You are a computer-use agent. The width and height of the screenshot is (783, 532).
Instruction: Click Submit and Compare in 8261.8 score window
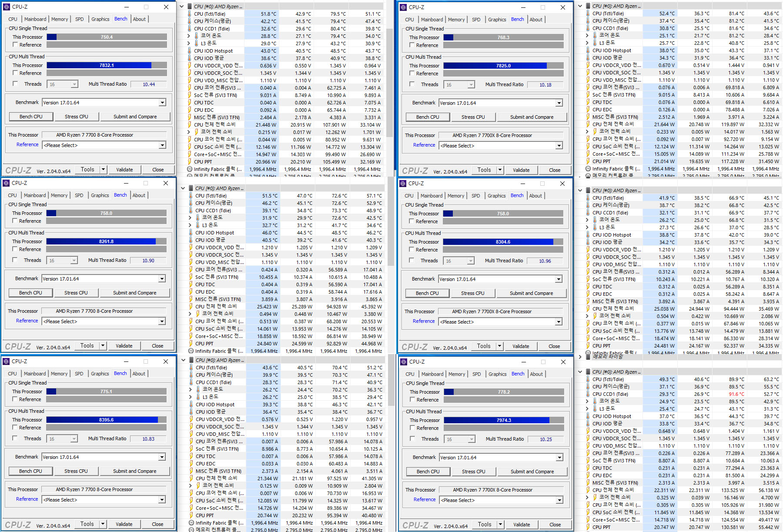[x=135, y=293]
